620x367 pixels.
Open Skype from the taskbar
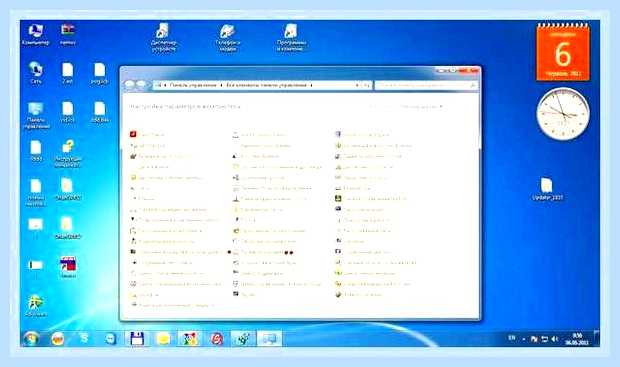84,339
